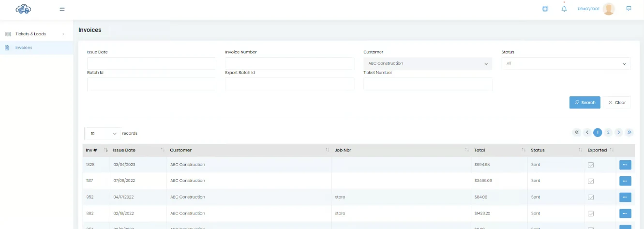This screenshot has height=229, width=644.
Task: Toggle Exported checkbox for invoice 1137
Action: click(591, 181)
